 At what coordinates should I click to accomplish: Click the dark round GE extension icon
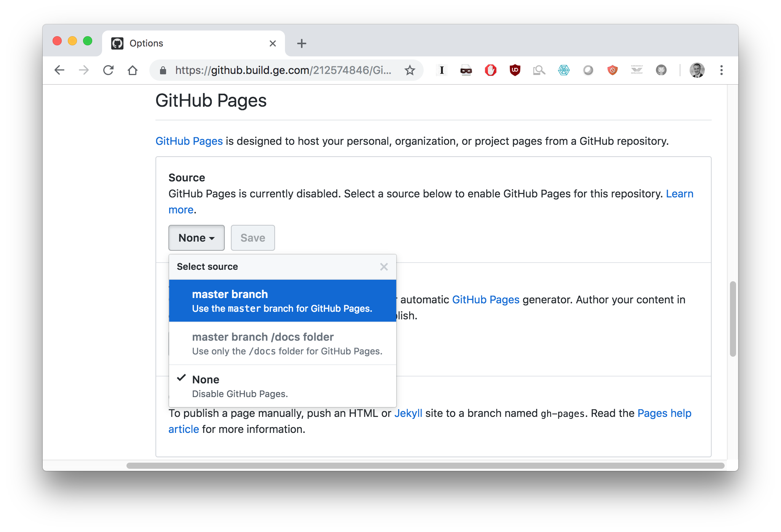[x=661, y=70]
